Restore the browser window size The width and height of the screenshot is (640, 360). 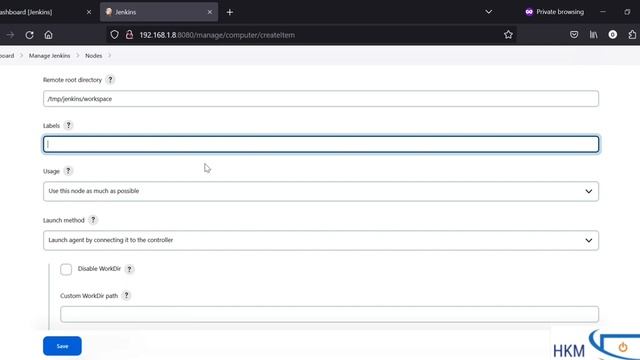627,12
